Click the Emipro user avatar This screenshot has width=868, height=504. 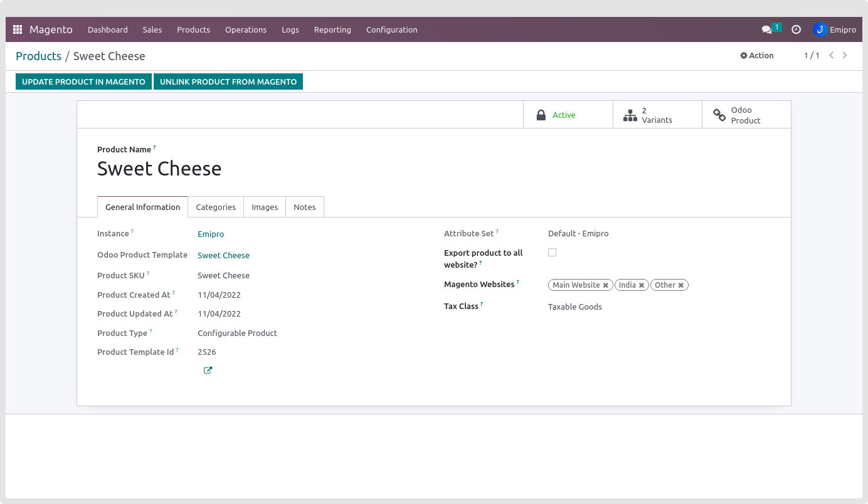tap(820, 29)
